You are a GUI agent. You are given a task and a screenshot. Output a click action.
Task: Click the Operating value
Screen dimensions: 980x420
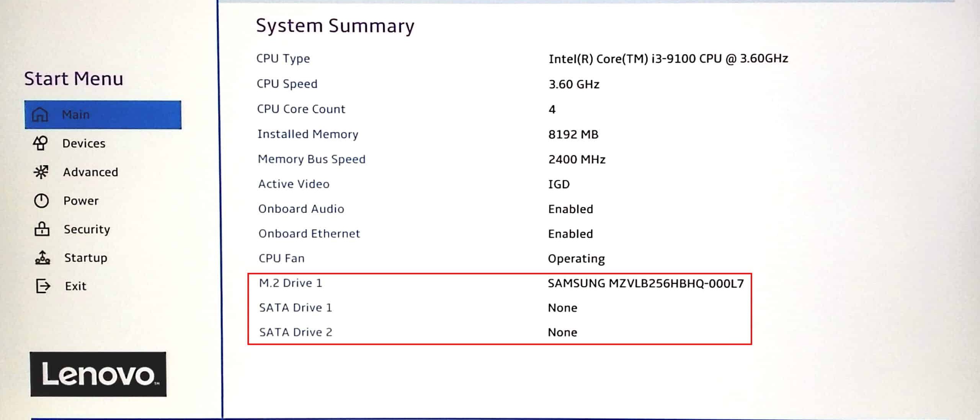[577, 259]
